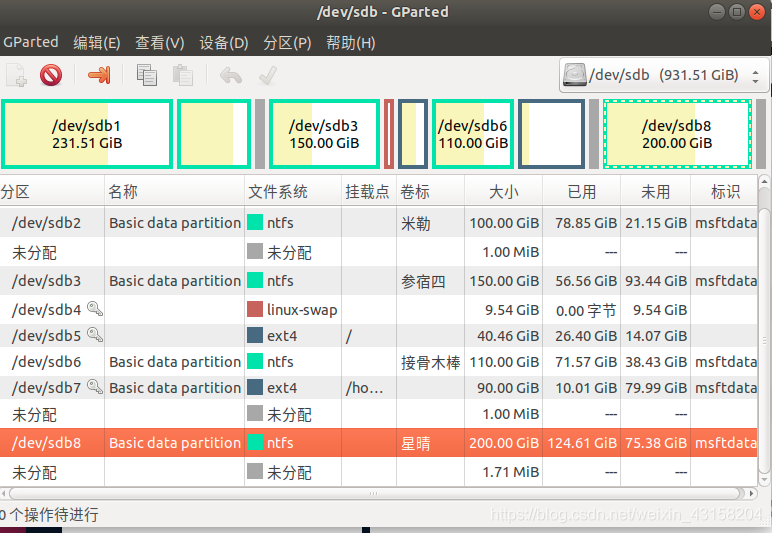Select the 1.71 MiB unallocated row
Viewport: 772px width, 533px height.
[x=379, y=472]
